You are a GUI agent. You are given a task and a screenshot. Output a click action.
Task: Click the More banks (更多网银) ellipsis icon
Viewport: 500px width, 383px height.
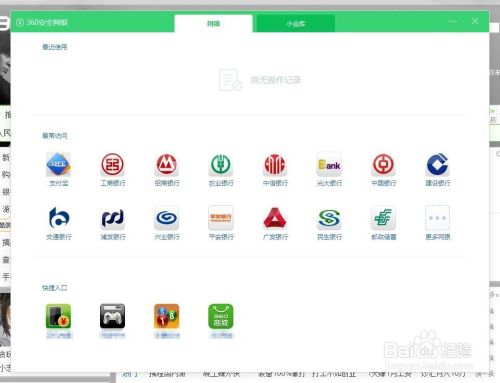pos(438,218)
